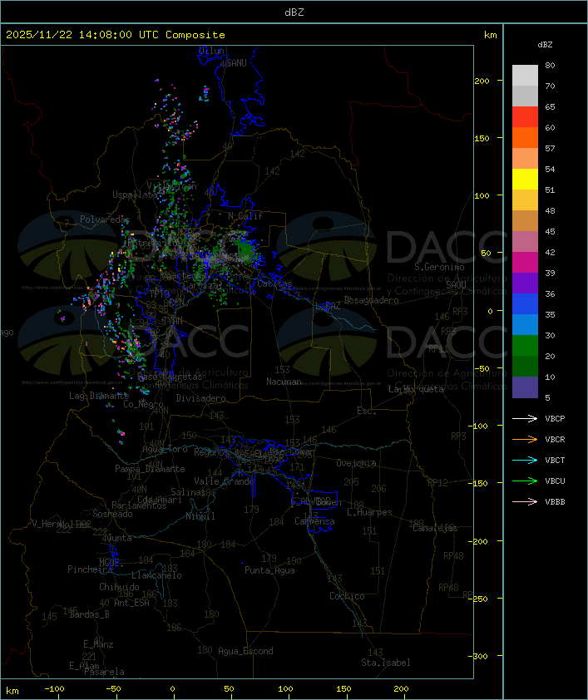Click the Carmensa place label
Viewport: 588px width, 700px height.
(314, 521)
